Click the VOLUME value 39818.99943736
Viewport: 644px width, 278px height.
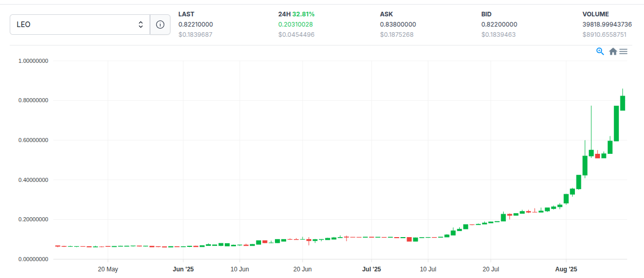click(x=611, y=25)
